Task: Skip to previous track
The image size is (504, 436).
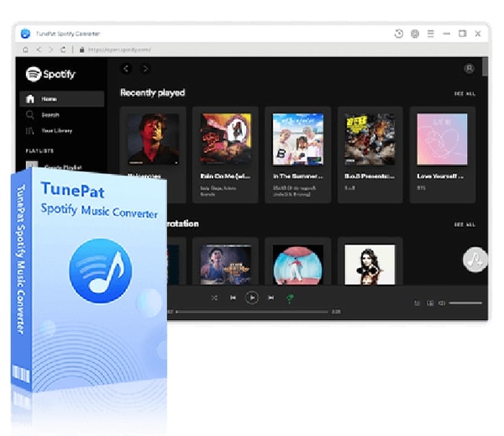Action: point(233,297)
